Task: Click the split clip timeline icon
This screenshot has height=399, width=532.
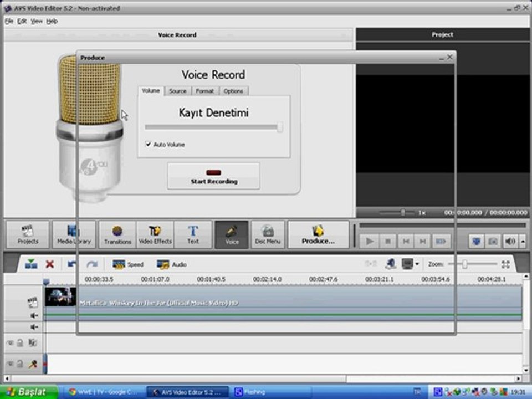Action: click(31, 264)
